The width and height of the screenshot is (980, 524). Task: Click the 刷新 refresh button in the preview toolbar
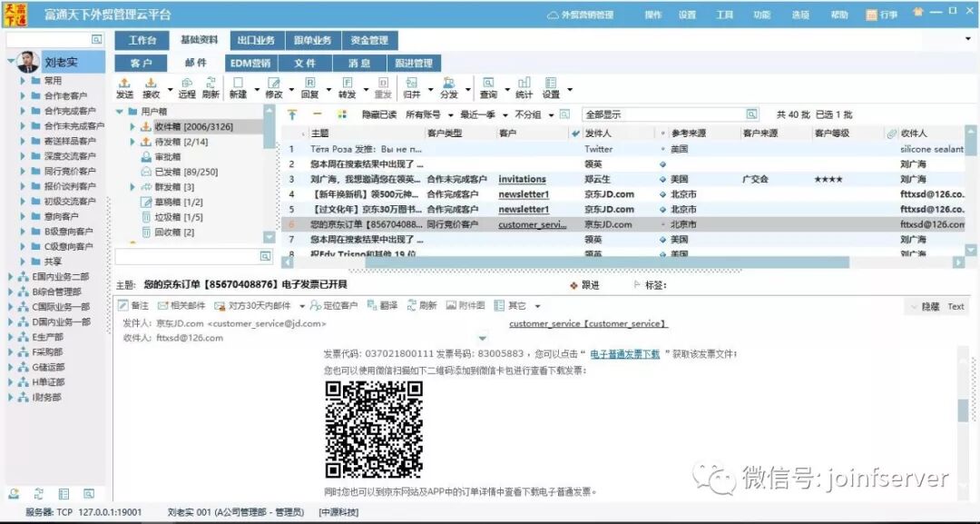[x=422, y=306]
